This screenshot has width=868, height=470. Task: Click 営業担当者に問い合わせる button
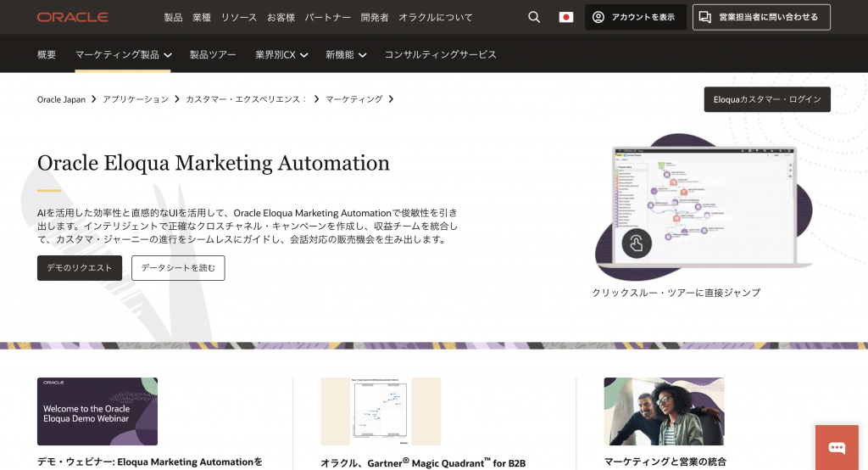click(761, 17)
